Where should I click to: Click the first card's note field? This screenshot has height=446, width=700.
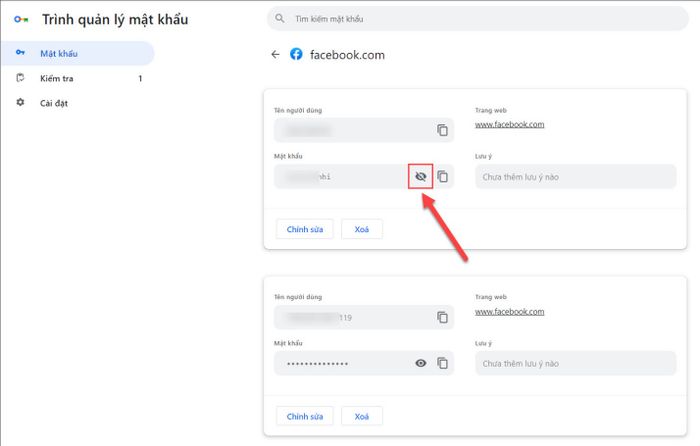[x=575, y=177]
